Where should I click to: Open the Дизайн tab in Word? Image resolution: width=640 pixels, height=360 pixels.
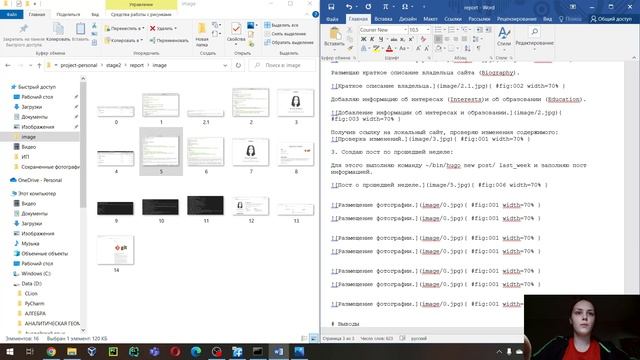click(408, 19)
